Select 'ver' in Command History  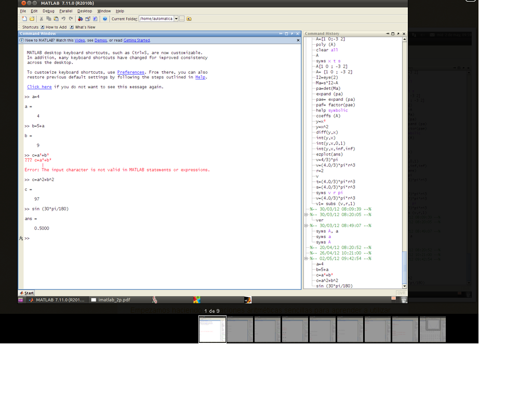pyautogui.click(x=320, y=220)
